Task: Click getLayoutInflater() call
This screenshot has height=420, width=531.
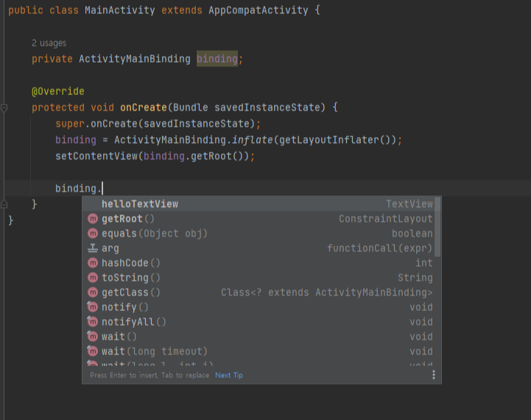Action: tap(337, 140)
